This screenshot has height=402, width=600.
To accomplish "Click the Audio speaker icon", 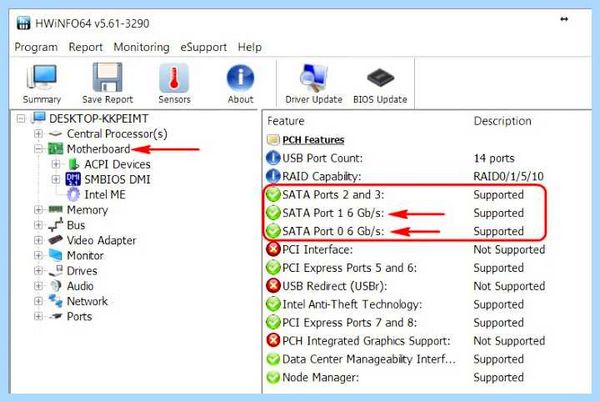I will coord(56,286).
